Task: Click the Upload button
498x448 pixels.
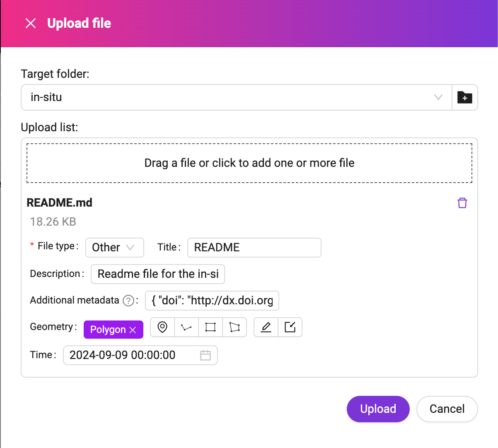Action: click(378, 409)
